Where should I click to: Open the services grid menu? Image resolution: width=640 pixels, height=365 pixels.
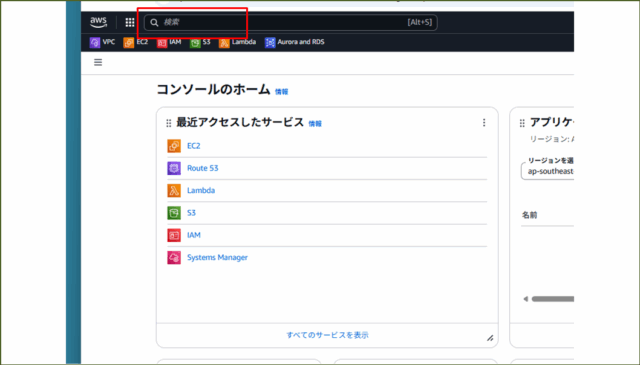point(130,22)
